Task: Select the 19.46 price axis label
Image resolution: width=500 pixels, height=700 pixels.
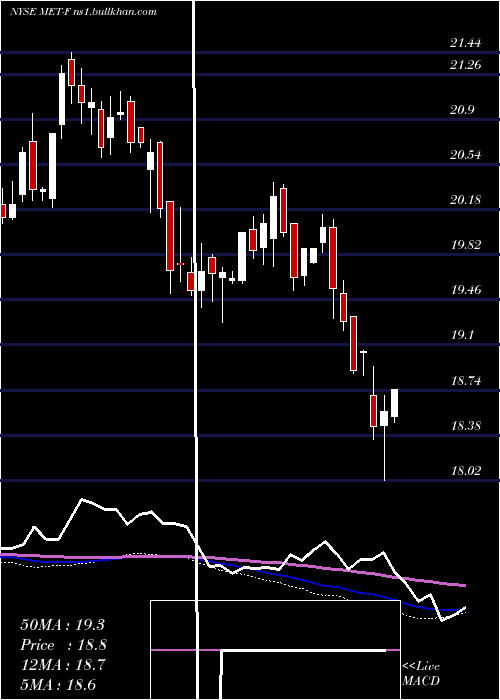Action: 466,290
